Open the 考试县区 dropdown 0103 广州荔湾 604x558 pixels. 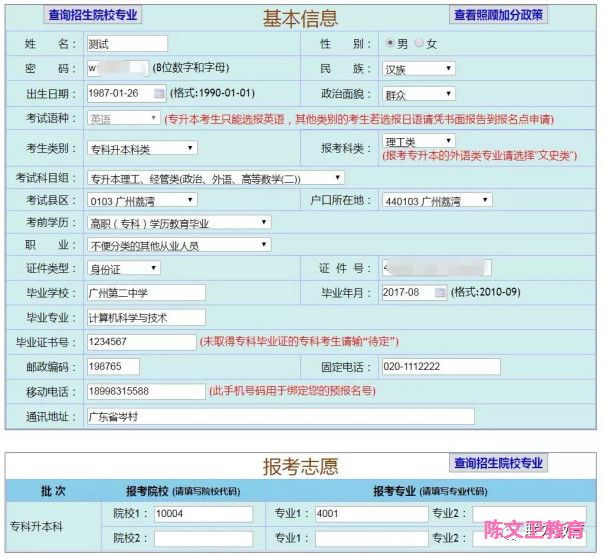[142, 201]
